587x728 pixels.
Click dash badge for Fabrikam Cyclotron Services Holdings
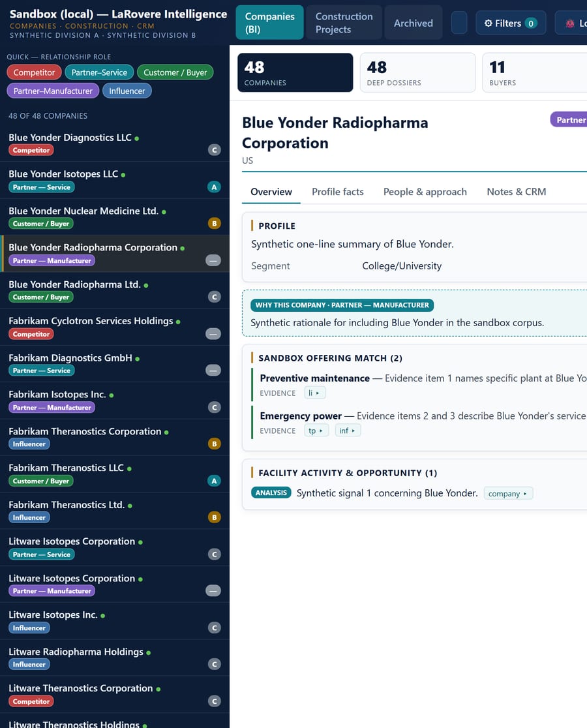213,334
